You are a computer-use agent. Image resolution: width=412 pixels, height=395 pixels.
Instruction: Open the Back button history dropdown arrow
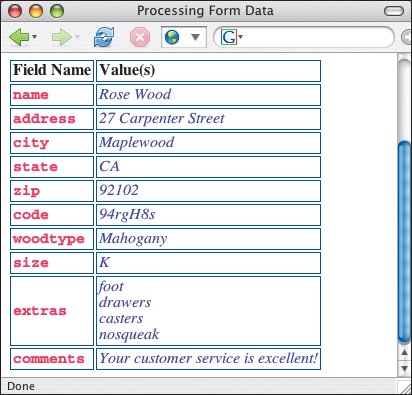tap(34, 37)
